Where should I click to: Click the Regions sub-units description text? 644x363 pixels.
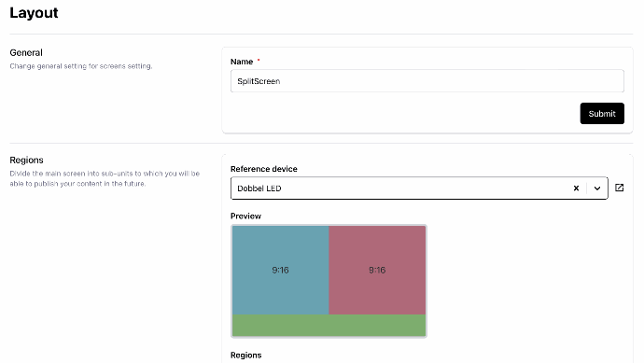coord(105,178)
